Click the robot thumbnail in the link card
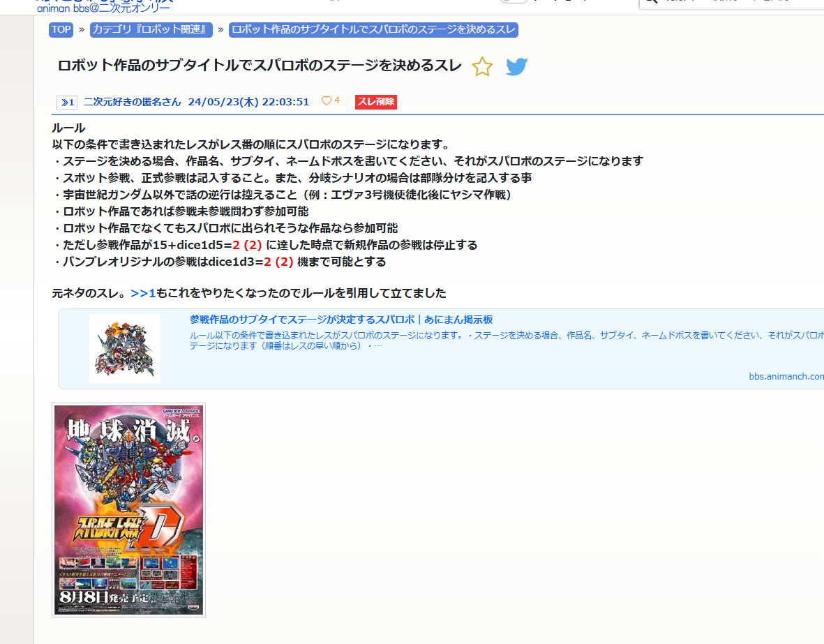 [x=125, y=349]
